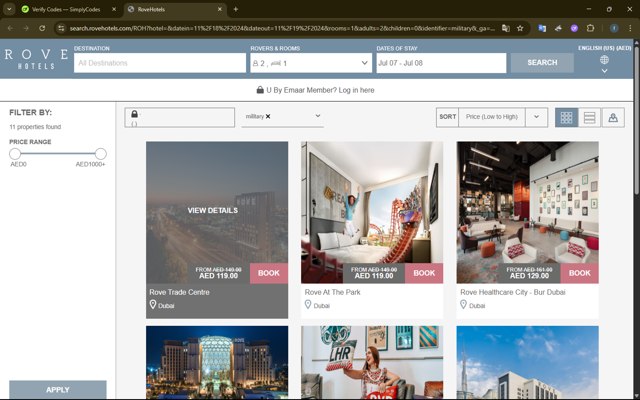Open Chrome three-dot menu
640x400 pixels.
(630, 28)
